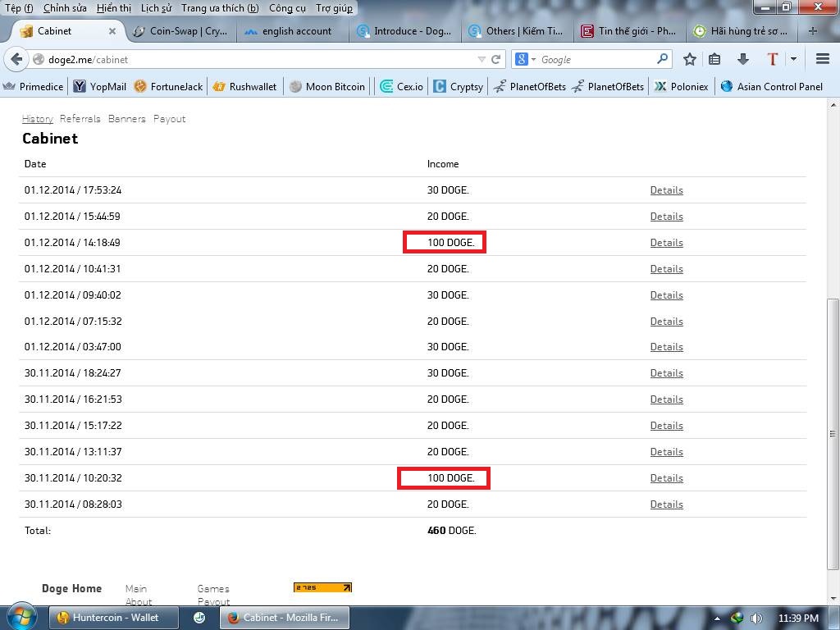Click the volume icon in system tray
Viewport: 840px width, 630px height.
(x=756, y=619)
